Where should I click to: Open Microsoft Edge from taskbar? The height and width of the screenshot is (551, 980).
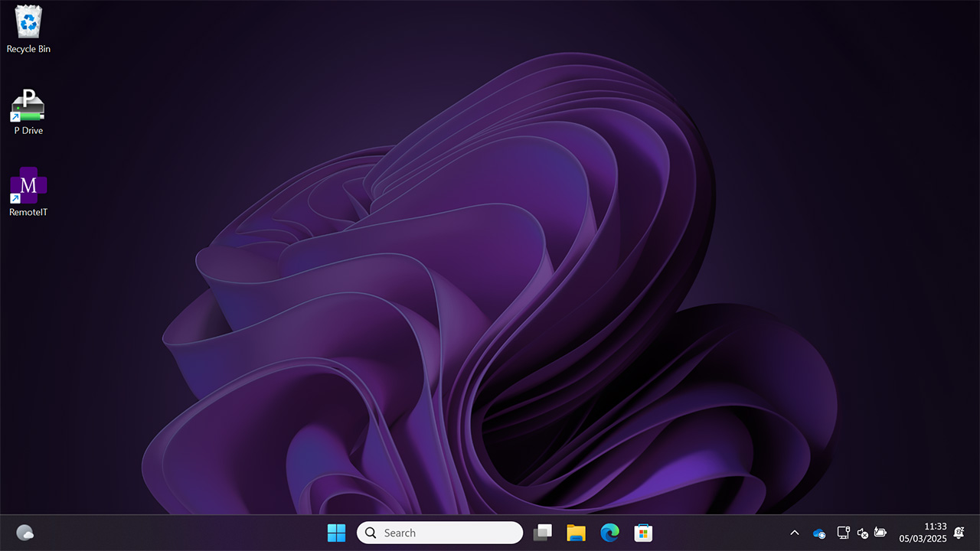(x=609, y=532)
